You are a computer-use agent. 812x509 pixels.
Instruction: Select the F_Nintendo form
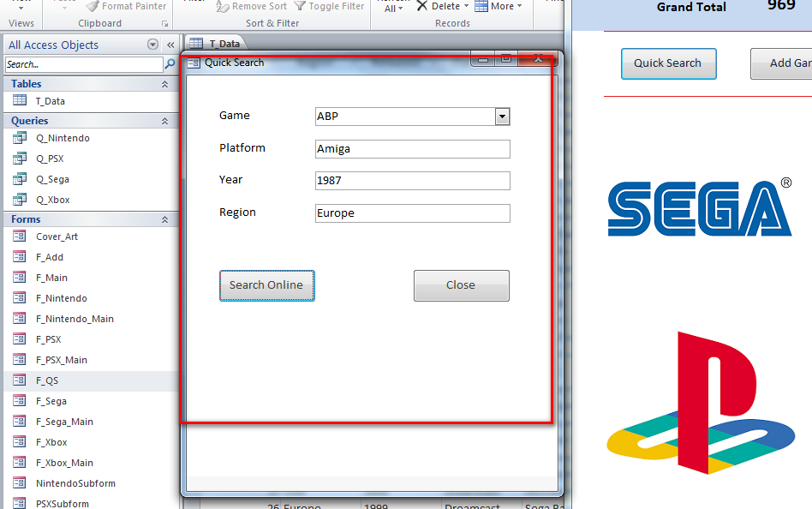pos(91,298)
